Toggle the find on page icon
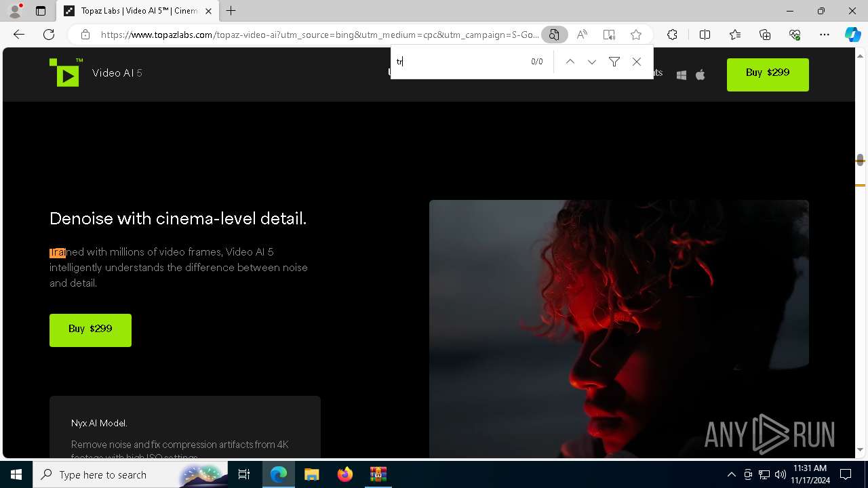This screenshot has height=488, width=868. click(554, 35)
